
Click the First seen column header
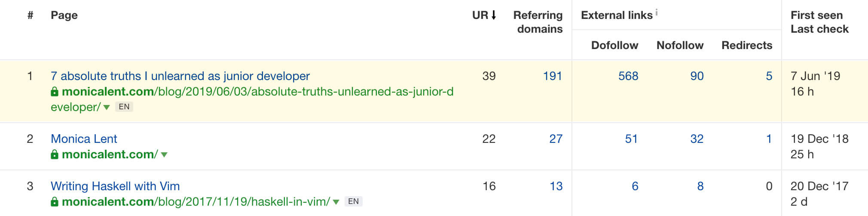coord(816,15)
